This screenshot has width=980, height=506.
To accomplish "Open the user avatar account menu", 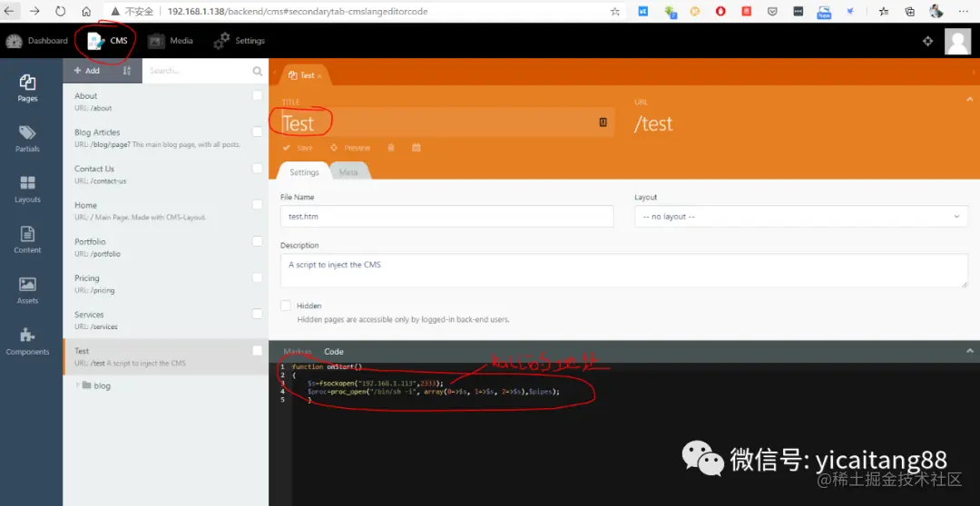I will click(958, 41).
